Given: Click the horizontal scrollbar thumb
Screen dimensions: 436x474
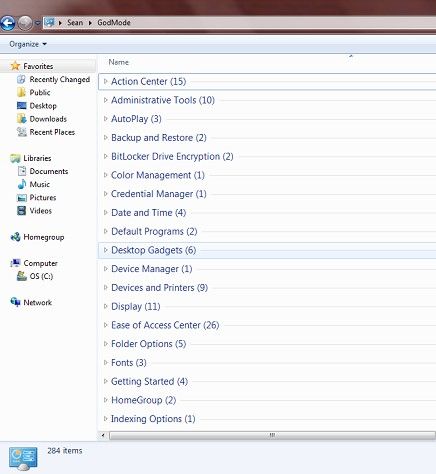Looking at the screenshot, I should [272, 435].
